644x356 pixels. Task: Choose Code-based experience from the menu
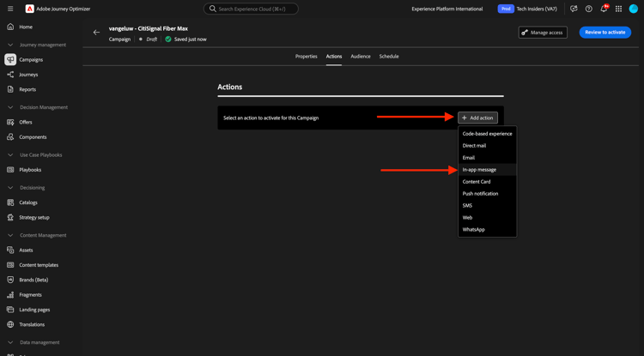487,134
